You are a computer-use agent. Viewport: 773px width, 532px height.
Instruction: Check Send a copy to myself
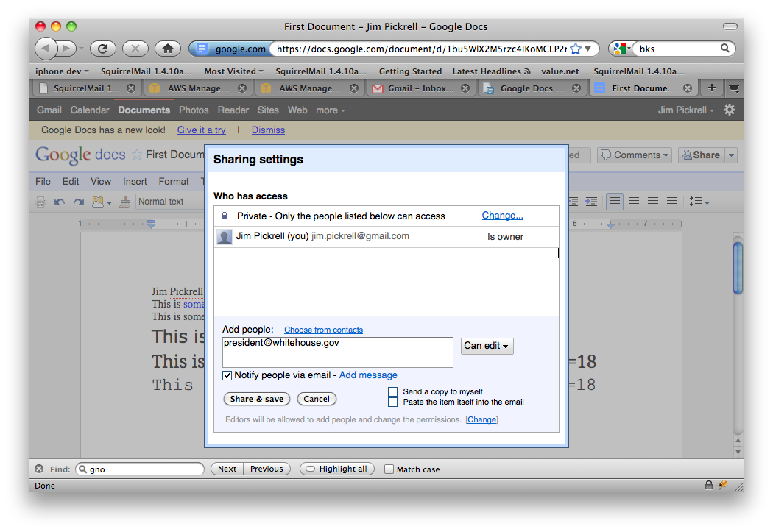(393, 391)
